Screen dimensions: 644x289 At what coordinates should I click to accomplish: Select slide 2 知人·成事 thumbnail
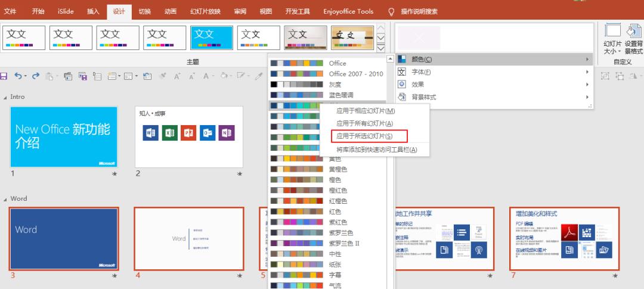click(189, 137)
